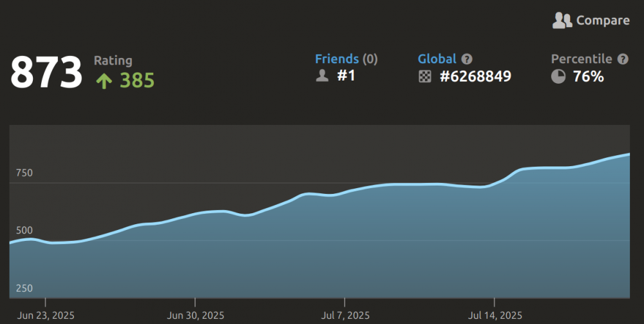This screenshot has height=324, width=644.
Task: Click the 385 rating change value
Action: (137, 81)
